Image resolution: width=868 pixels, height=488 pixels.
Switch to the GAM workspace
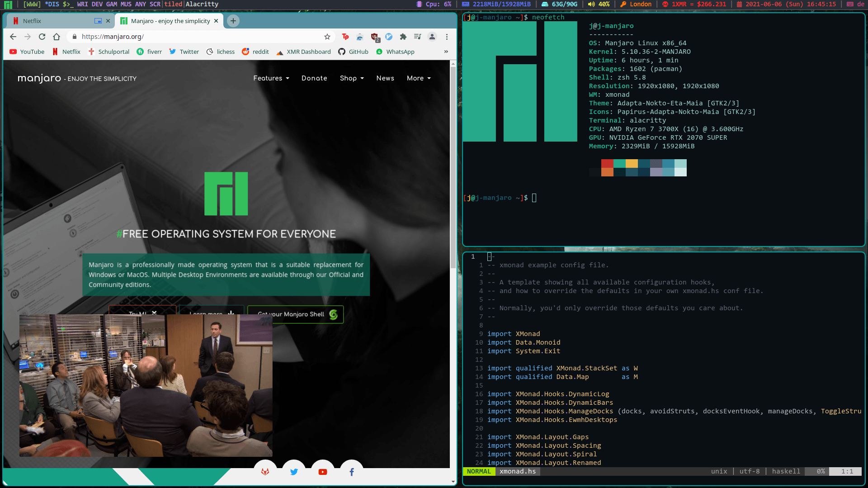(x=112, y=4)
